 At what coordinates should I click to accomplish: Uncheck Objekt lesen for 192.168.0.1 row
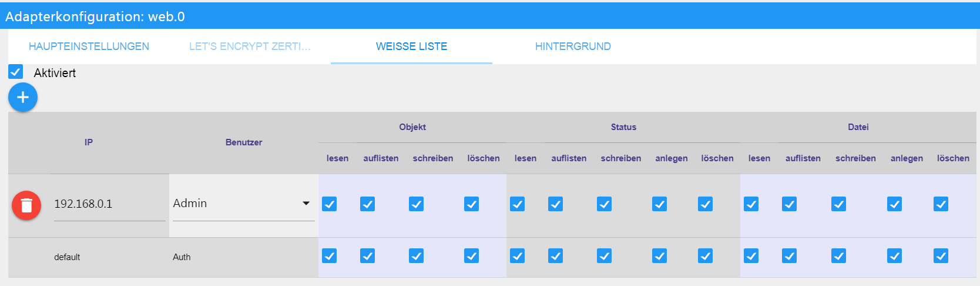pos(330,204)
